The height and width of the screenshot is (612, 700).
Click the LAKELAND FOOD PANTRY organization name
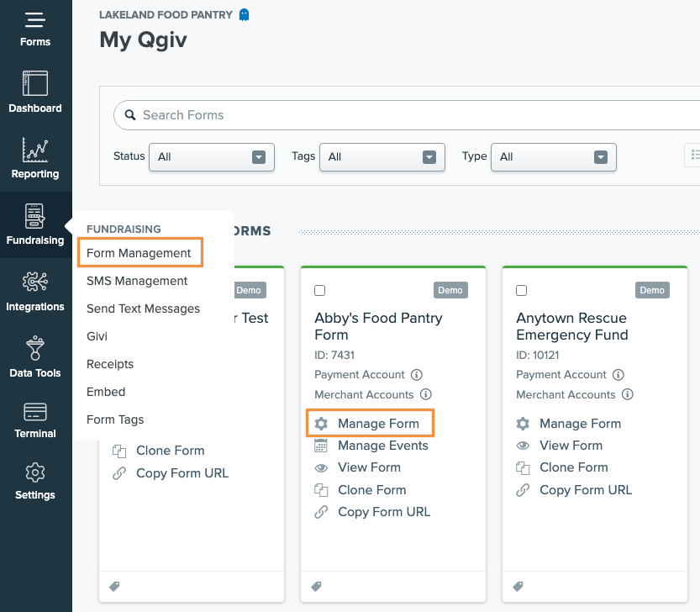coord(166,15)
